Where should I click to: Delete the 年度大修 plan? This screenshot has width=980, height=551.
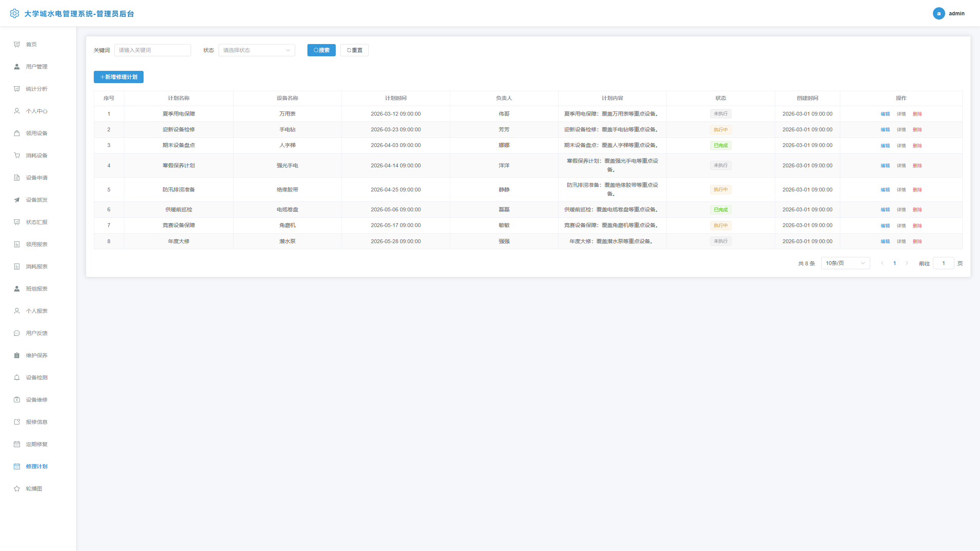(x=917, y=242)
